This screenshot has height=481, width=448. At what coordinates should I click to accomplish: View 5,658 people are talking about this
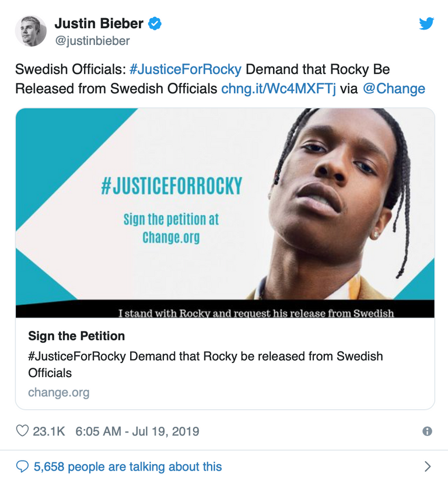click(127, 466)
